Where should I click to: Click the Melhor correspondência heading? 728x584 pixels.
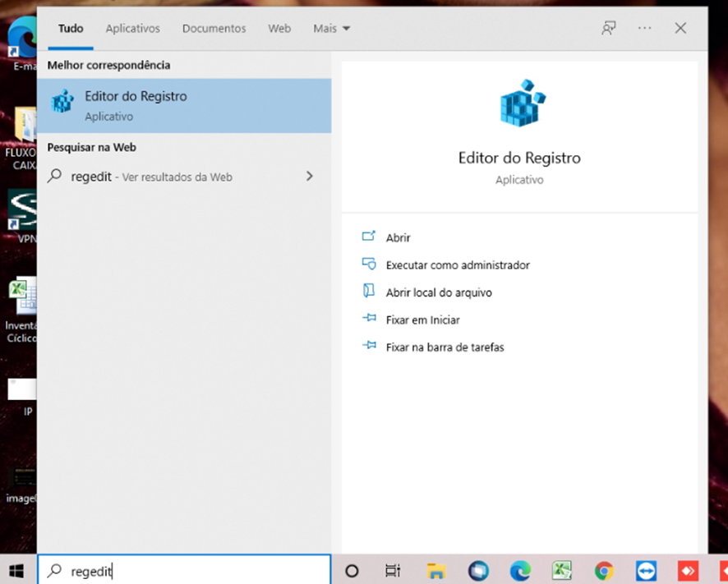[x=108, y=65]
